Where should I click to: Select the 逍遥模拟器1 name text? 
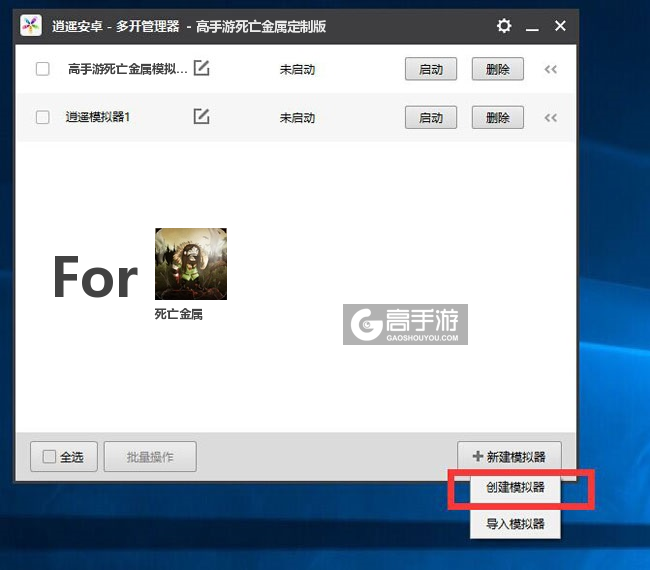pos(98,117)
